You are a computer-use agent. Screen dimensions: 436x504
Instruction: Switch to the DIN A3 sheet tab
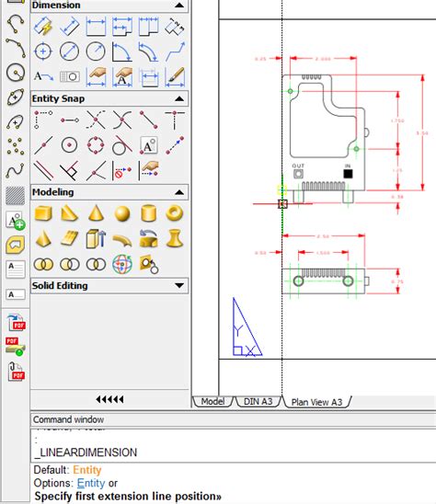[x=258, y=402]
